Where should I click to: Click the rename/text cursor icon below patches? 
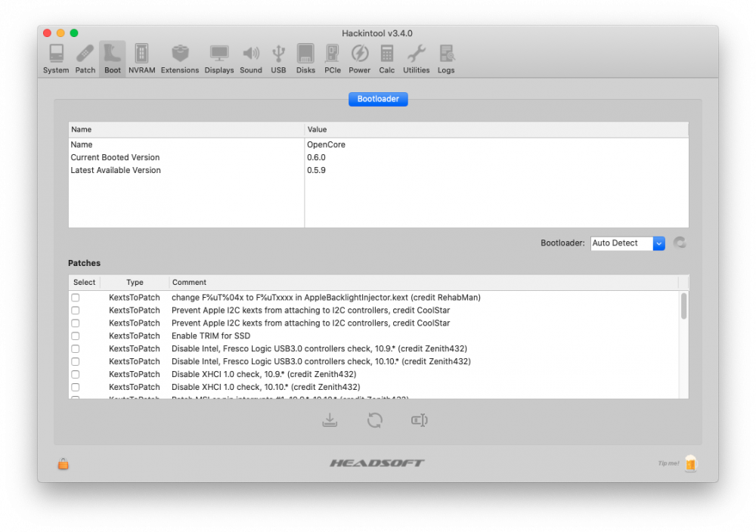tap(420, 420)
